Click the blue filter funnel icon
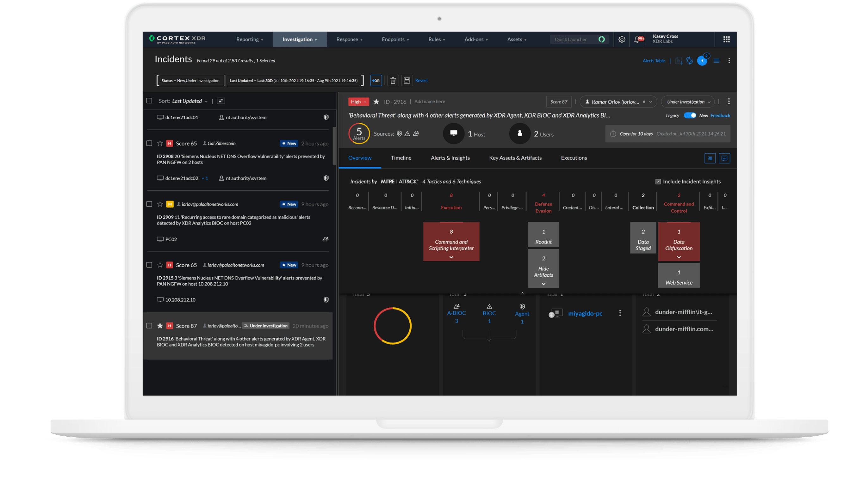The image size is (863, 504). [x=702, y=61]
